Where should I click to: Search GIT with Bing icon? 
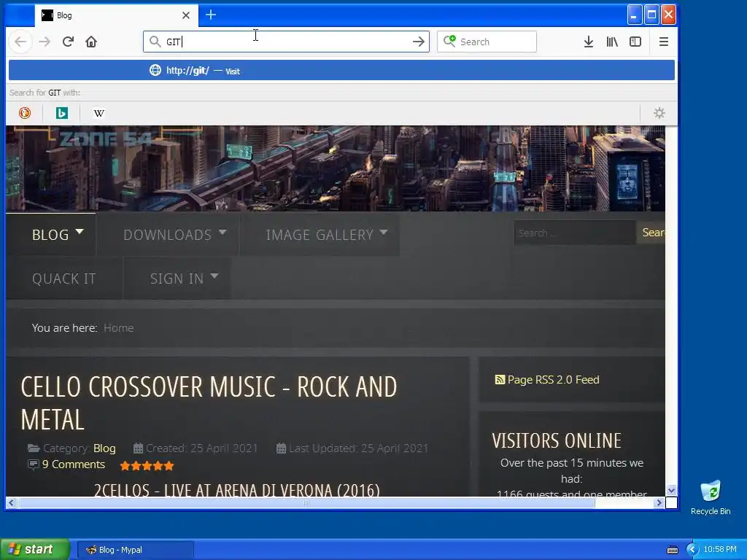click(x=62, y=113)
